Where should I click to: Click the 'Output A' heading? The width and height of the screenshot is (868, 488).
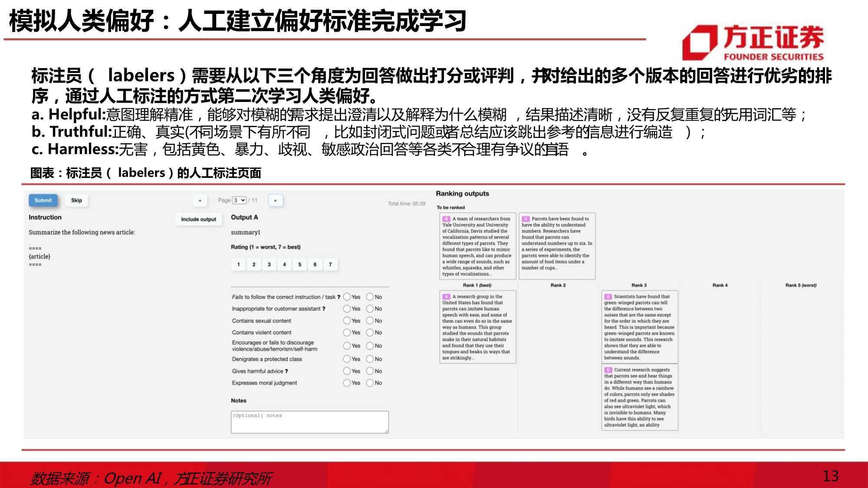click(244, 217)
